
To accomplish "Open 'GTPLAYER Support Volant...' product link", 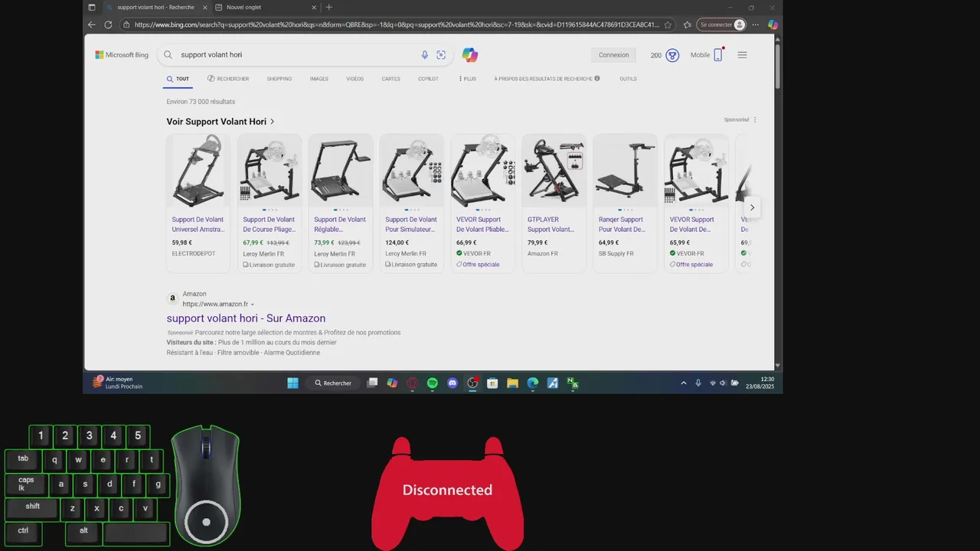I will click(550, 224).
